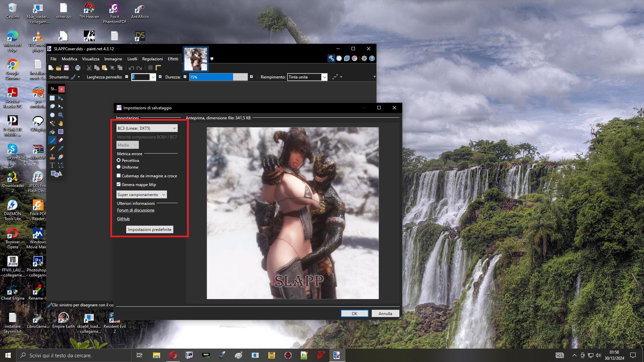Click the Windows Start button
The image size is (644, 362).
tap(8, 355)
